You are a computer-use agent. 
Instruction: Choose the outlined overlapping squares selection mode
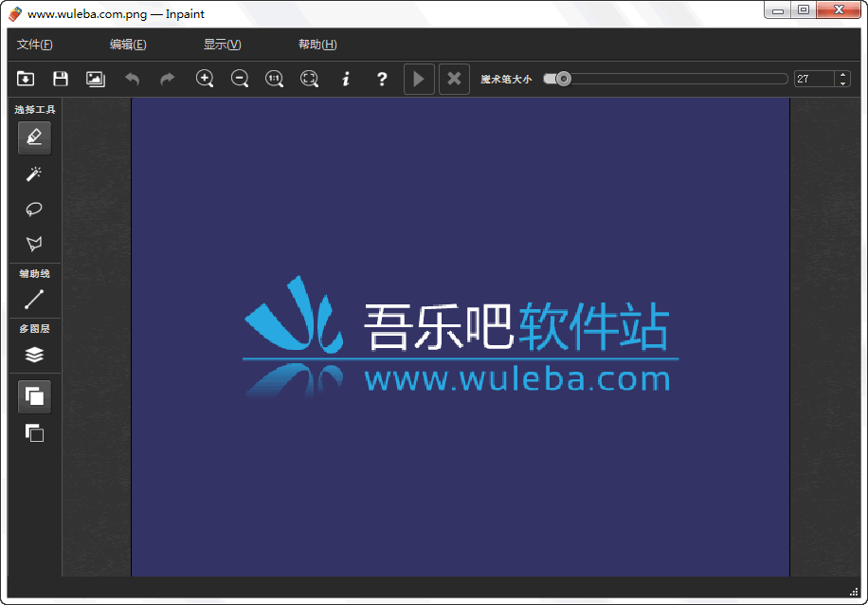point(34,432)
